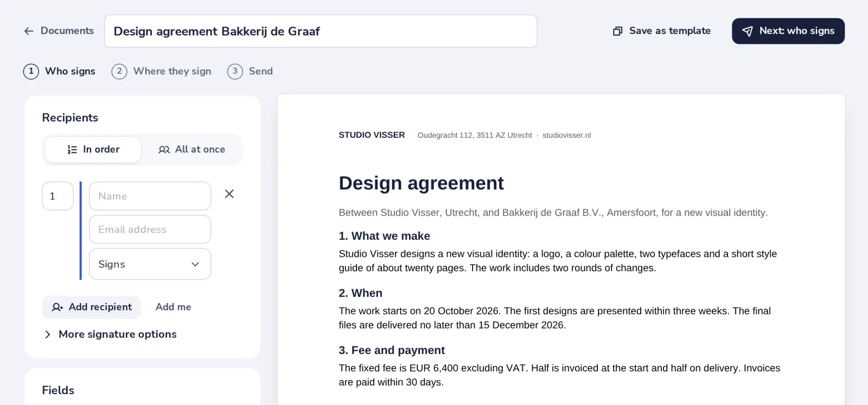Edit the document title field
This screenshot has height=405, width=868.
click(321, 31)
